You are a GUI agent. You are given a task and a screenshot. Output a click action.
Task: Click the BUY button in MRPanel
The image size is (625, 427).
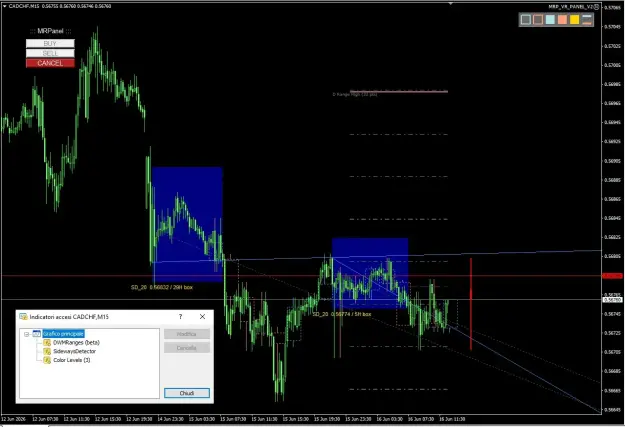coord(50,43)
